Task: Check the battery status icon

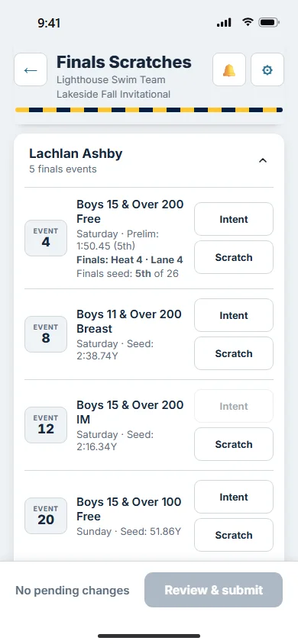Action: point(269,23)
